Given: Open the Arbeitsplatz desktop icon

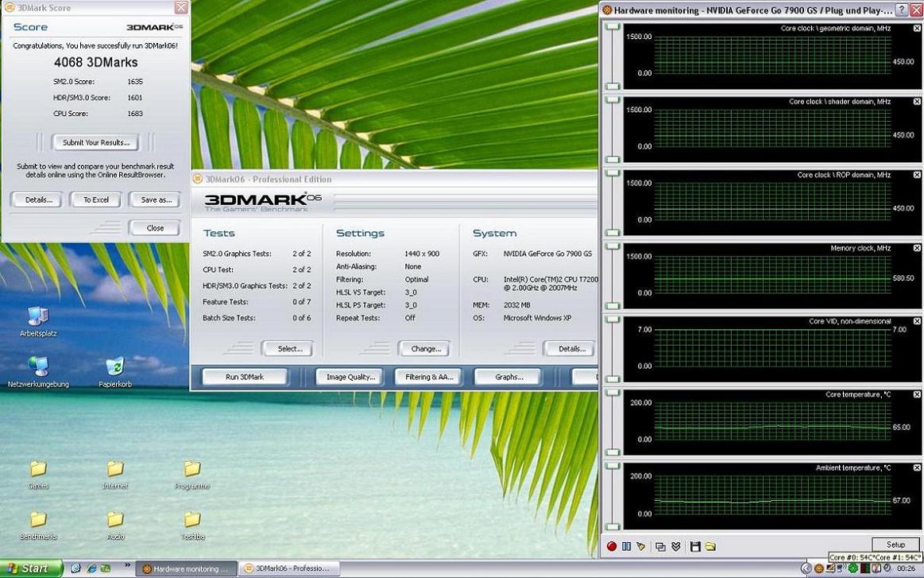Looking at the screenshot, I should point(37,321).
